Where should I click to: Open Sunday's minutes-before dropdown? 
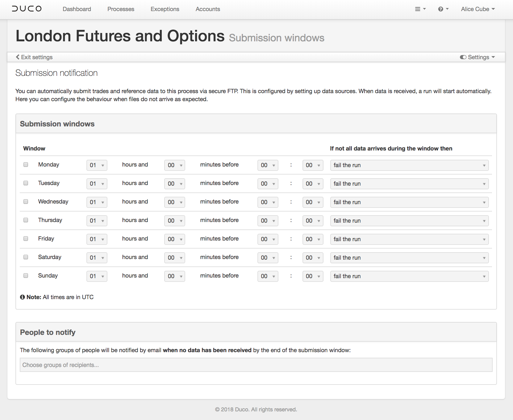[x=175, y=276]
